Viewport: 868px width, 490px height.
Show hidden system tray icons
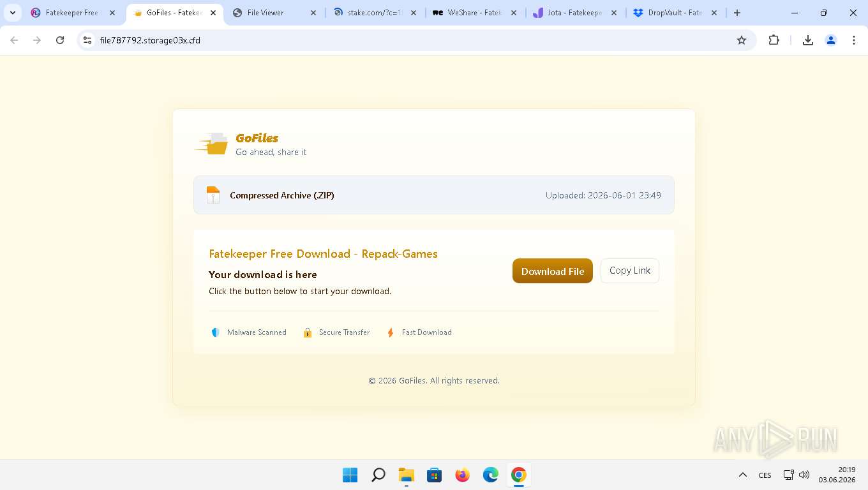[743, 475]
